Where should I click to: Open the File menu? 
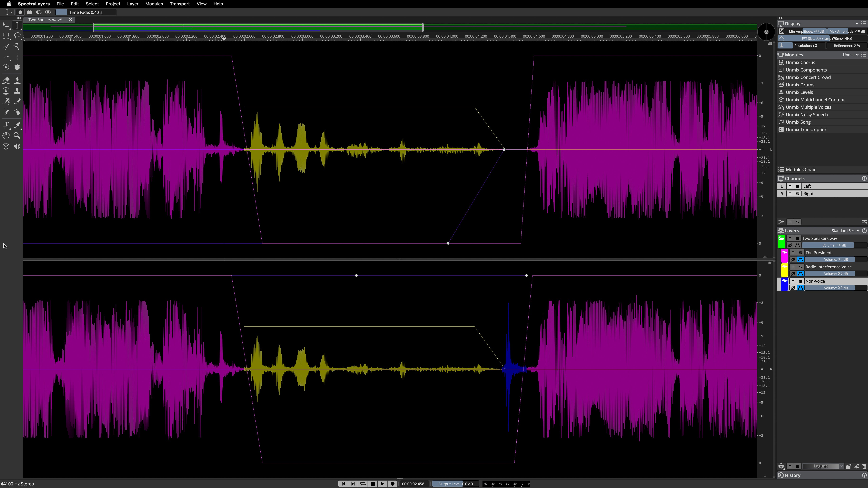click(x=60, y=4)
